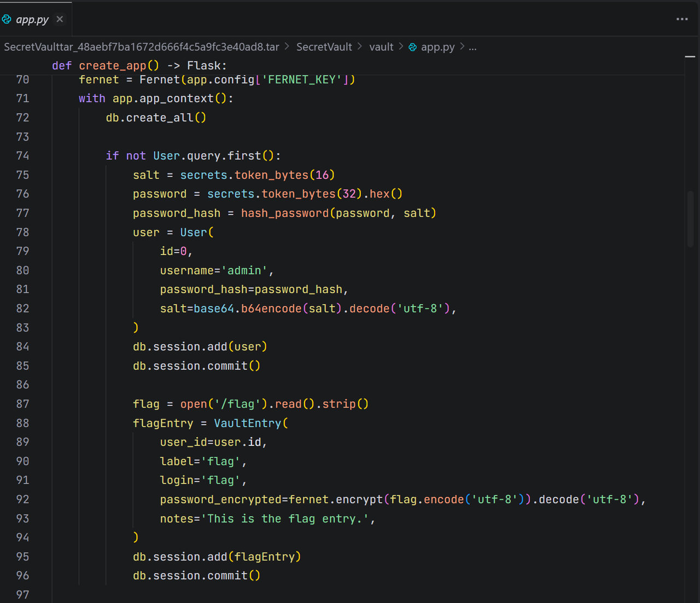This screenshot has width=700, height=603.
Task: Click the Python icon in the breadcrumb path
Action: pos(413,48)
